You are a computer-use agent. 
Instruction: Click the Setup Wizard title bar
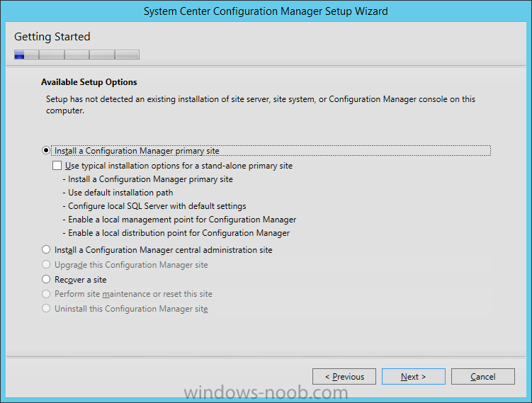tap(266, 11)
